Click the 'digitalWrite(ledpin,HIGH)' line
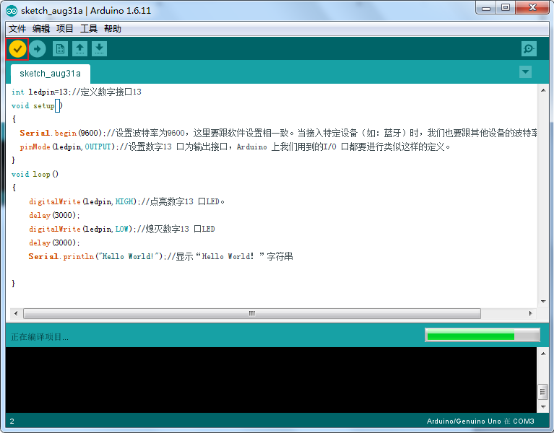This screenshot has width=554, height=434. click(126, 202)
